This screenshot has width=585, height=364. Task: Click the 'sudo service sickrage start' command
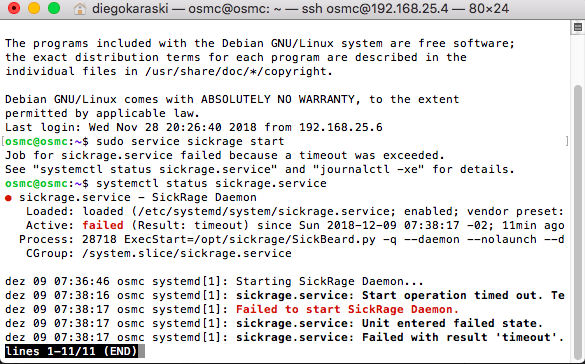coord(190,141)
